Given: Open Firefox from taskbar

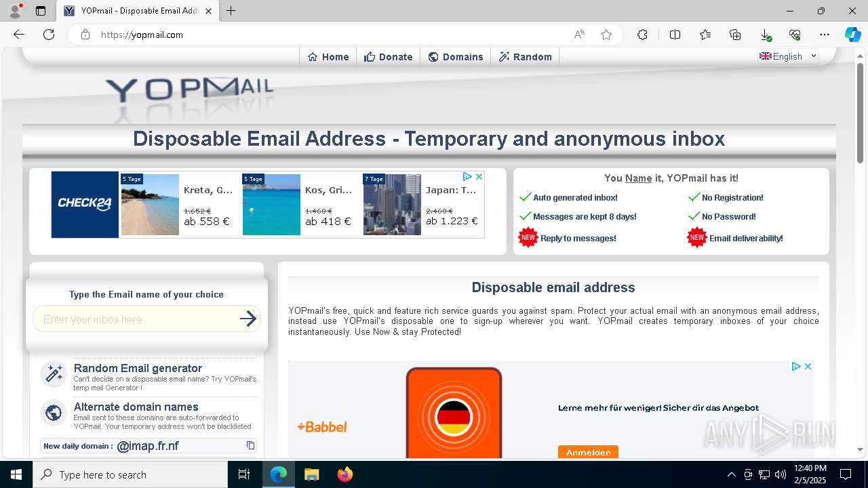Looking at the screenshot, I should coord(344,474).
